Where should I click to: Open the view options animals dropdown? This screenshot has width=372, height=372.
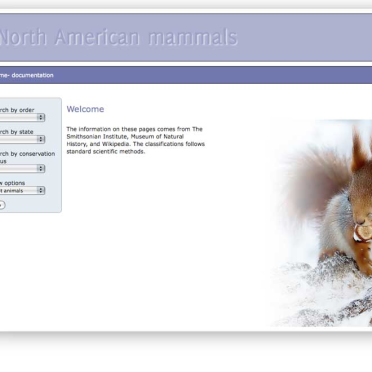tap(22, 191)
